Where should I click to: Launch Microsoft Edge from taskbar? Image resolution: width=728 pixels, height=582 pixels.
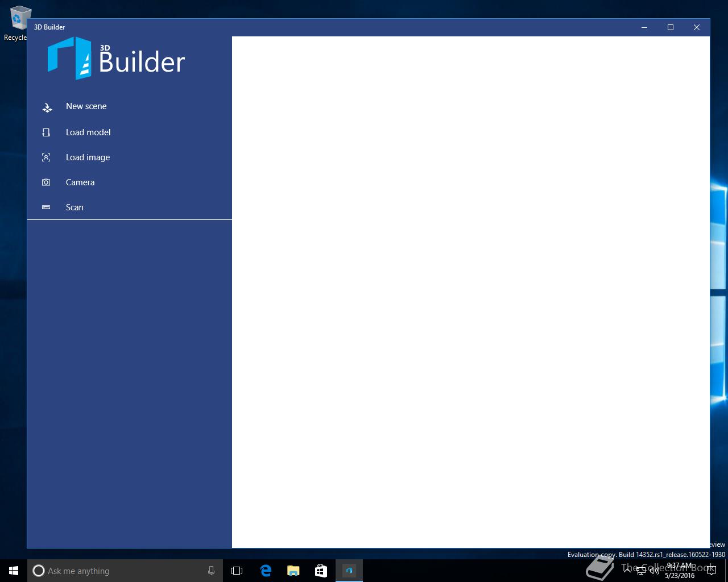(265, 571)
